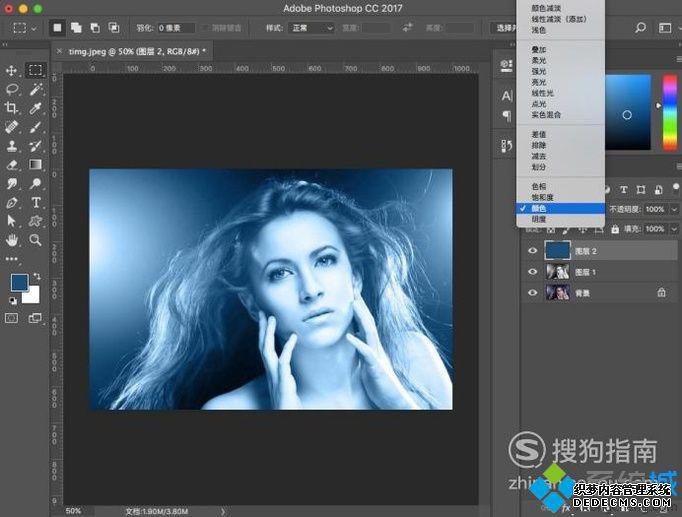Hide the 图层 1 layer
682x517 pixels.
[x=532, y=272]
